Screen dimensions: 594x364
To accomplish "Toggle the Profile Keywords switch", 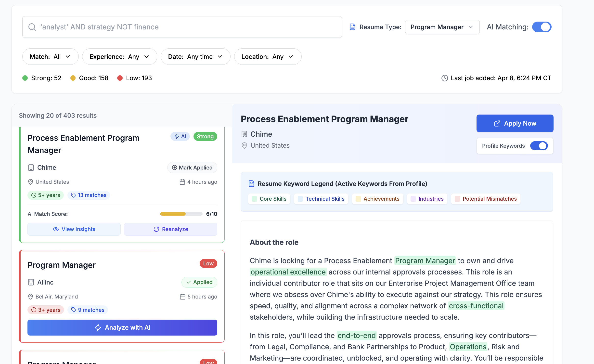I will [539, 146].
